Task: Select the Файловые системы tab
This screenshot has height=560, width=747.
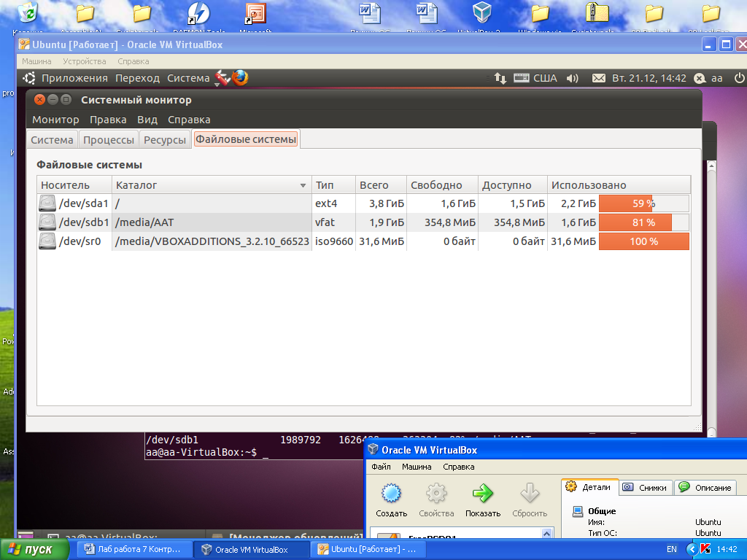Action: point(246,139)
